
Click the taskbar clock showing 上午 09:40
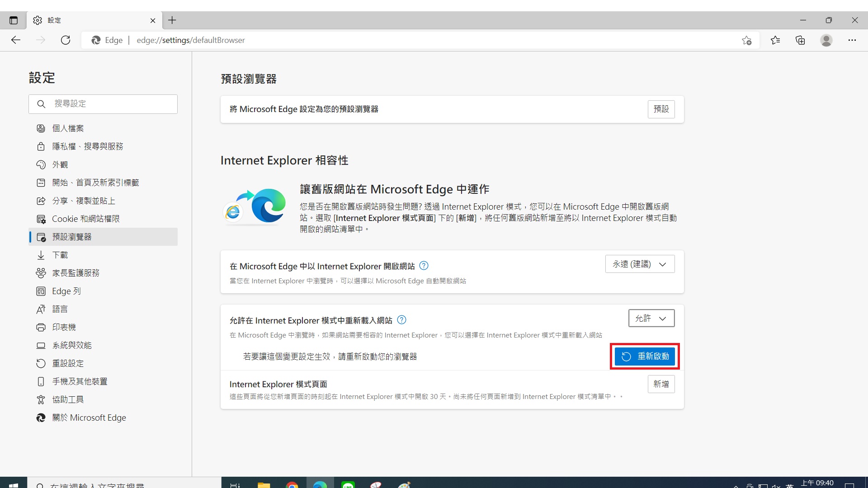817,483
